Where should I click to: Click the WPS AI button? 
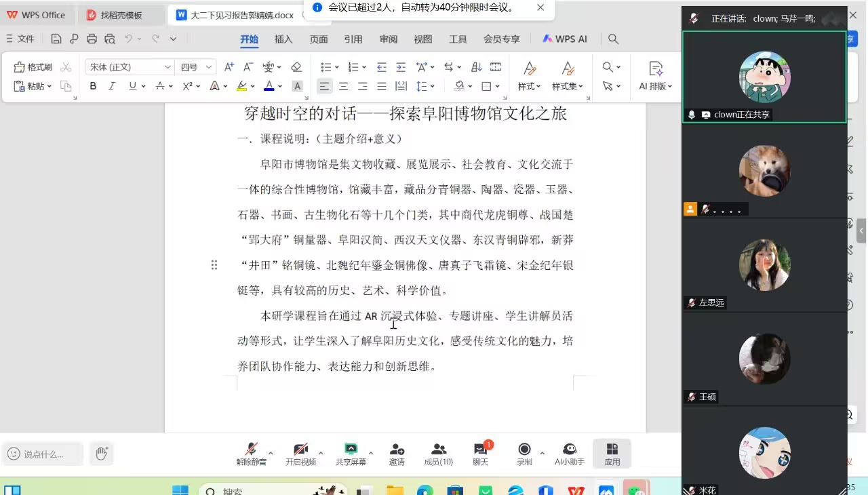[564, 39]
